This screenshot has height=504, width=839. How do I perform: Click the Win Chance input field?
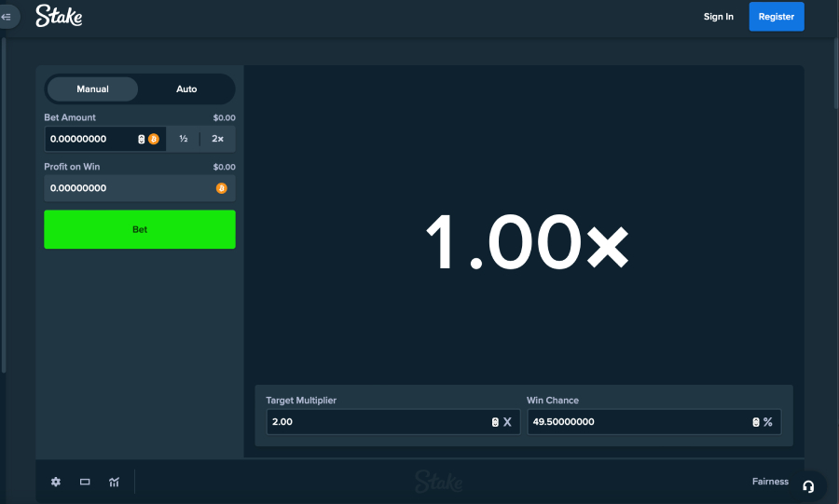tap(634, 422)
